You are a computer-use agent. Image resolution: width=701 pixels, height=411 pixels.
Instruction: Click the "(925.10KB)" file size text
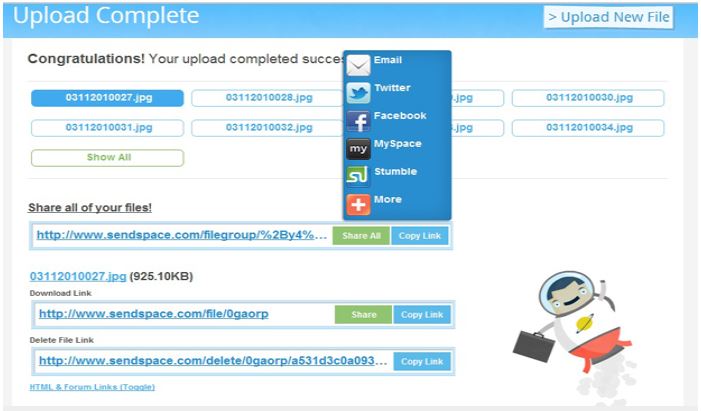click(x=161, y=276)
